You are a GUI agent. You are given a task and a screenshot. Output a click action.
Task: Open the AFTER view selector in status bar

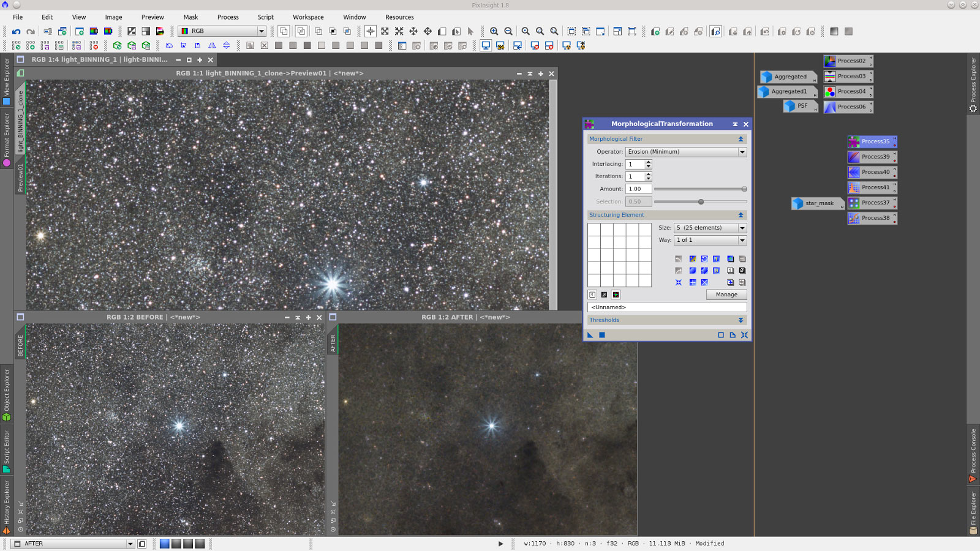pyautogui.click(x=73, y=544)
